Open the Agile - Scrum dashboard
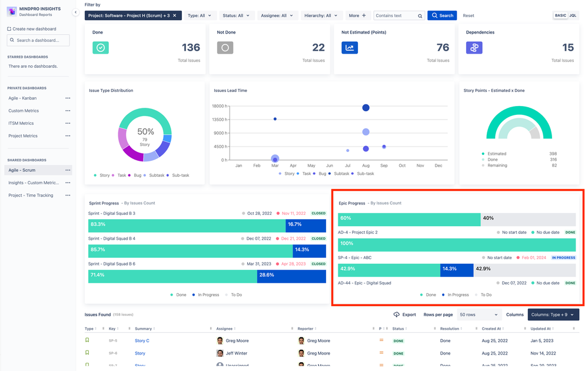The height and width of the screenshot is (371, 588). coord(22,170)
